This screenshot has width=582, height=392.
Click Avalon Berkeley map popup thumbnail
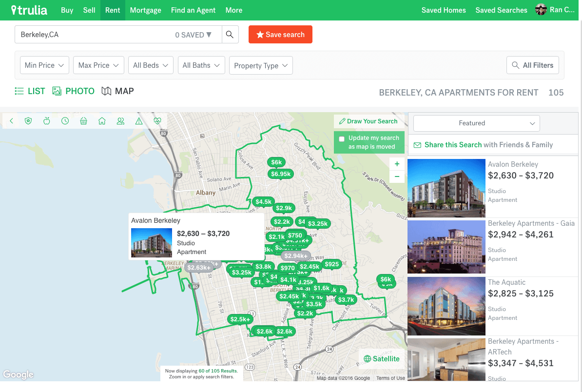(x=152, y=243)
